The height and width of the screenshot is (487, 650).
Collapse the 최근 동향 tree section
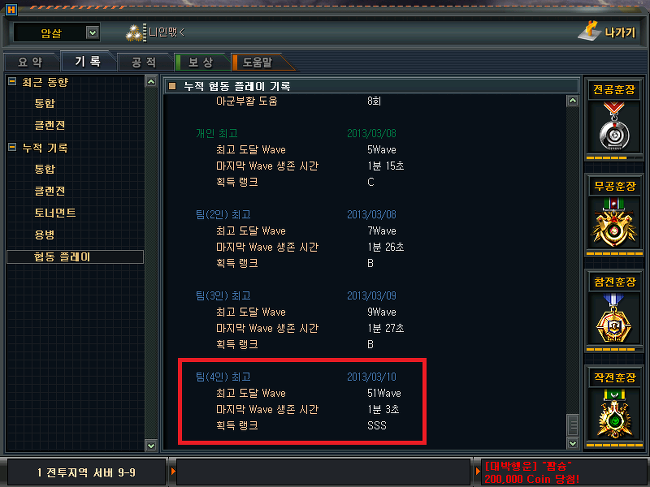(12, 82)
